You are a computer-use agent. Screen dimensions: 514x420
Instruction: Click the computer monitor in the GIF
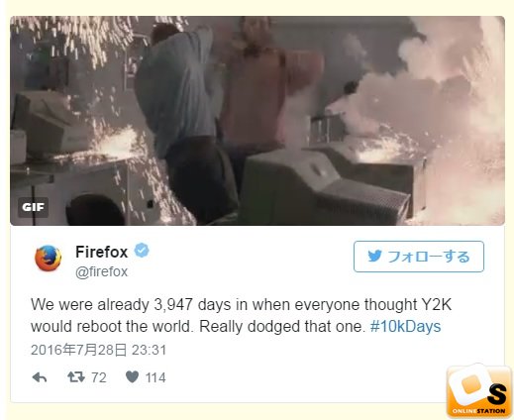(x=325, y=186)
